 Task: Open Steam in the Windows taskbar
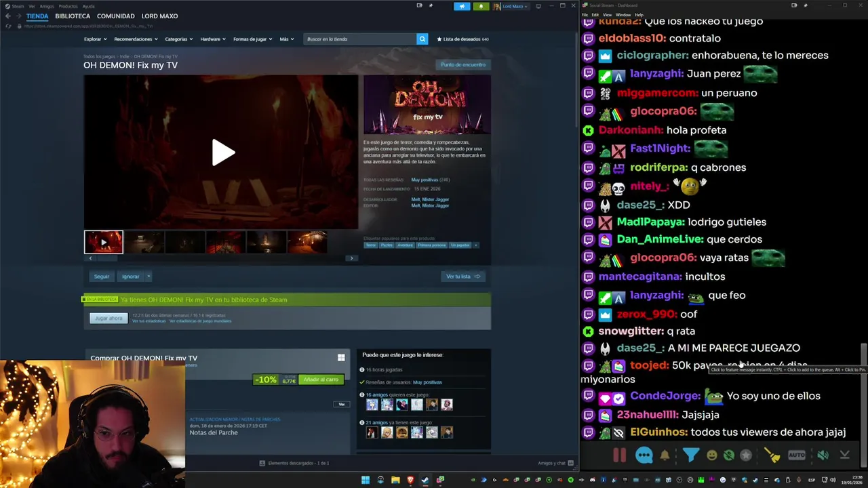point(425,480)
